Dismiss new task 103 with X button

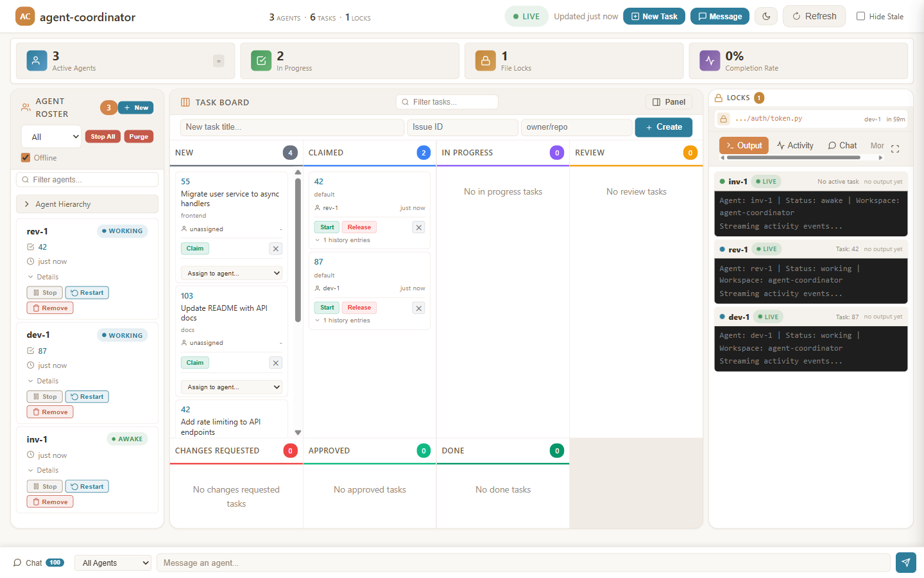tap(276, 363)
